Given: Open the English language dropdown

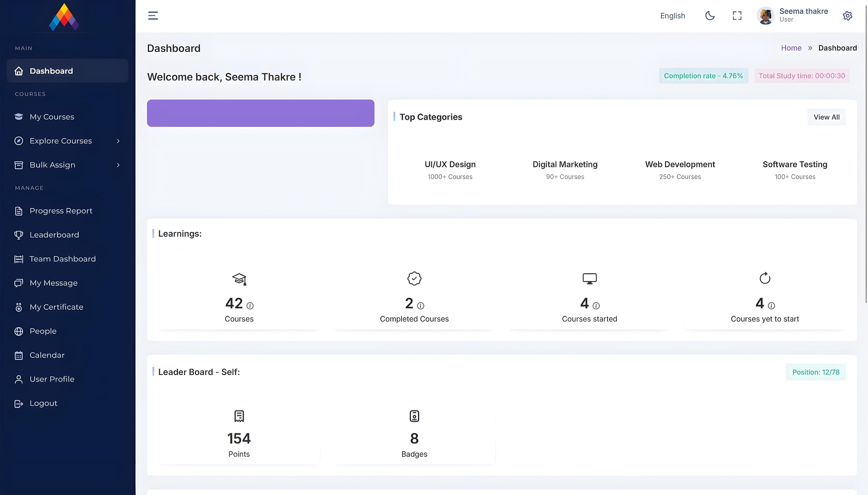Looking at the screenshot, I should (672, 16).
